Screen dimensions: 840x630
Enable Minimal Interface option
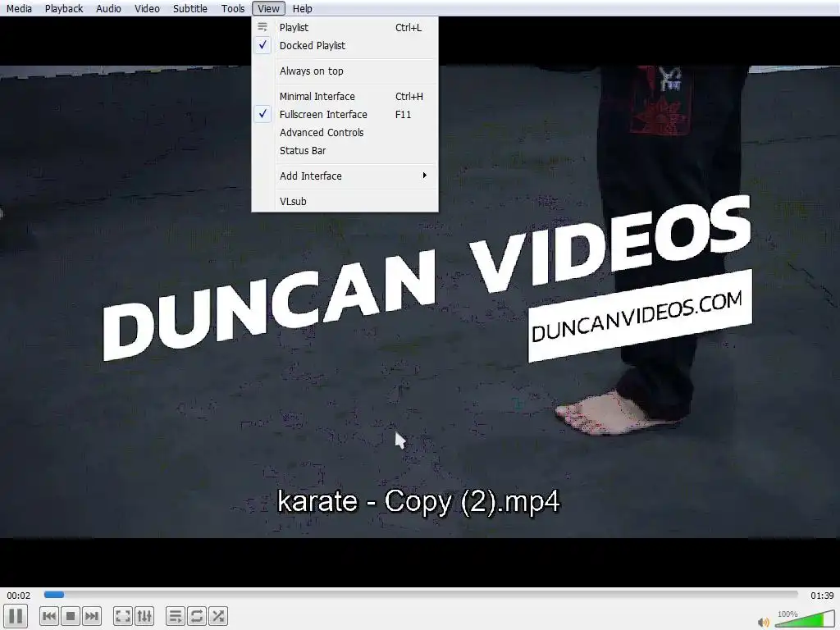tap(345, 97)
